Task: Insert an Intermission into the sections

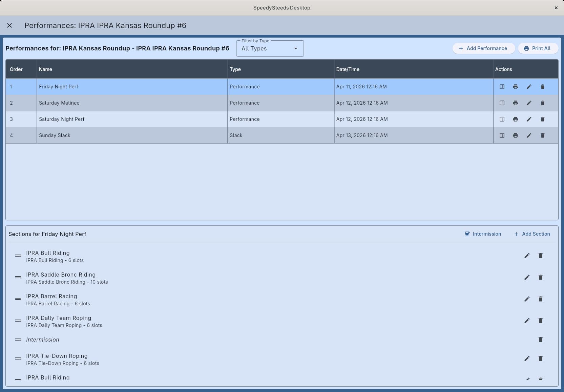Action: [x=483, y=234]
